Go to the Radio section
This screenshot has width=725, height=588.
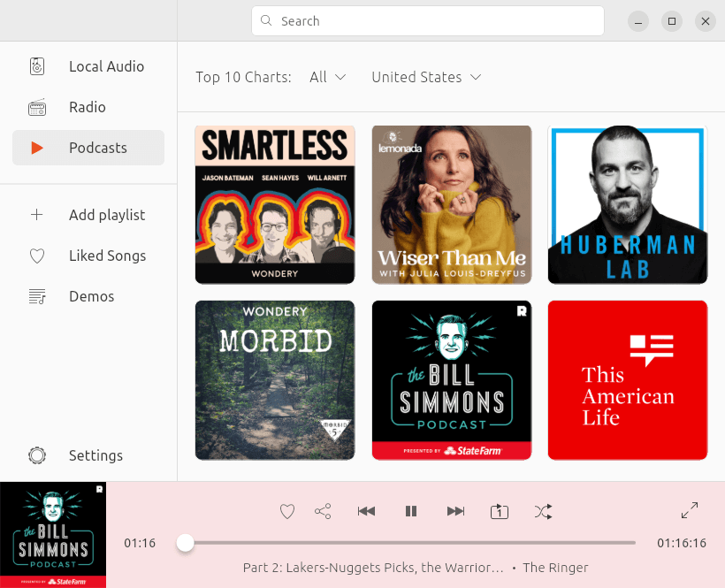click(88, 107)
